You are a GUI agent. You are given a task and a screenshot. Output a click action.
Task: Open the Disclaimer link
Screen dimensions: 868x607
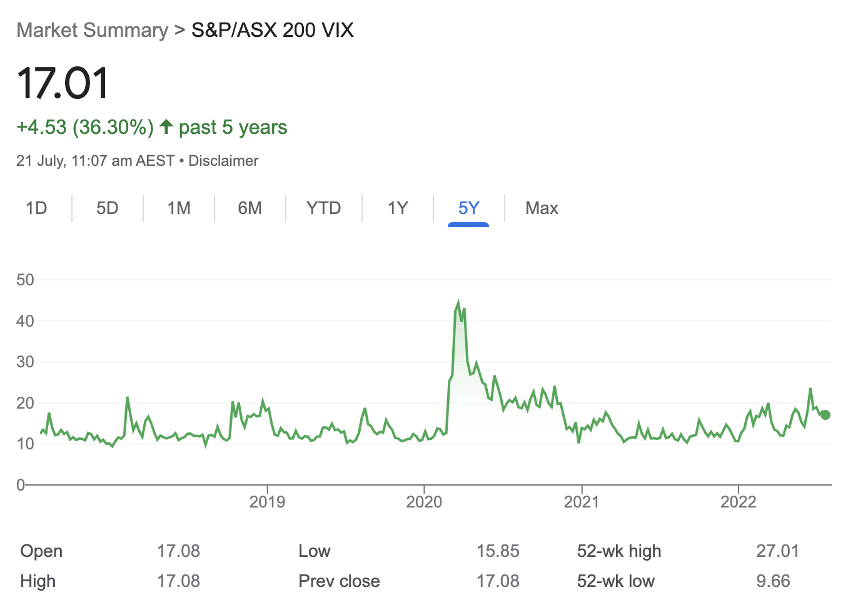pos(223,161)
